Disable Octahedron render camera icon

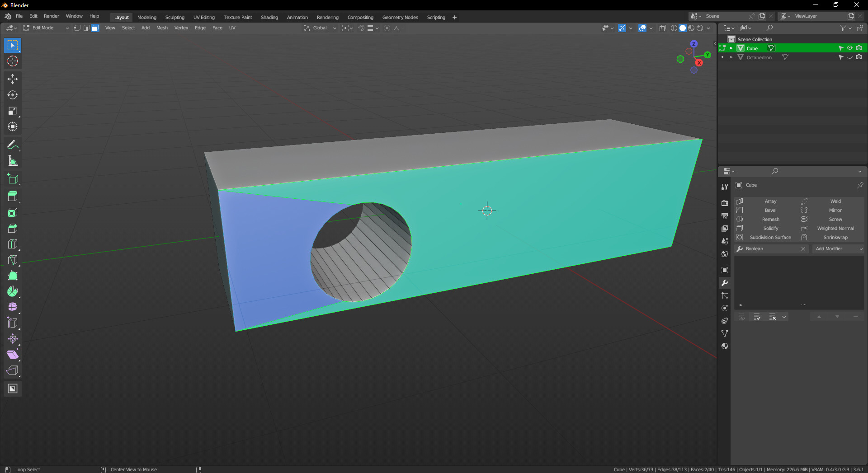tap(859, 57)
